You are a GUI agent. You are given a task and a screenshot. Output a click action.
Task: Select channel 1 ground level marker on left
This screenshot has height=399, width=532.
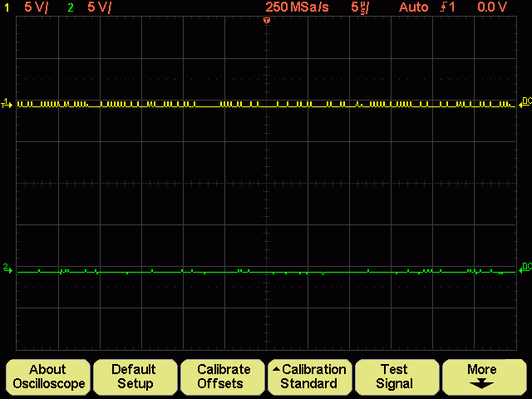pyautogui.click(x=7, y=103)
